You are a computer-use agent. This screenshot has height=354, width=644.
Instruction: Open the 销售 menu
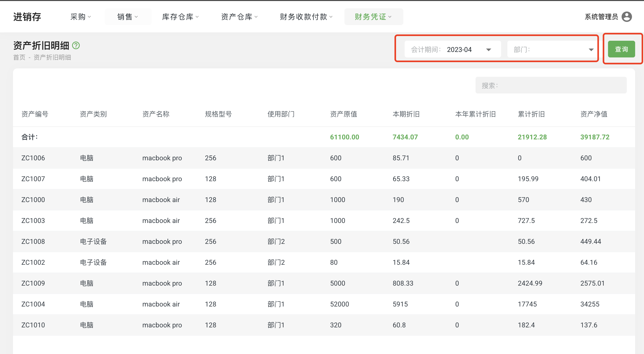[128, 17]
